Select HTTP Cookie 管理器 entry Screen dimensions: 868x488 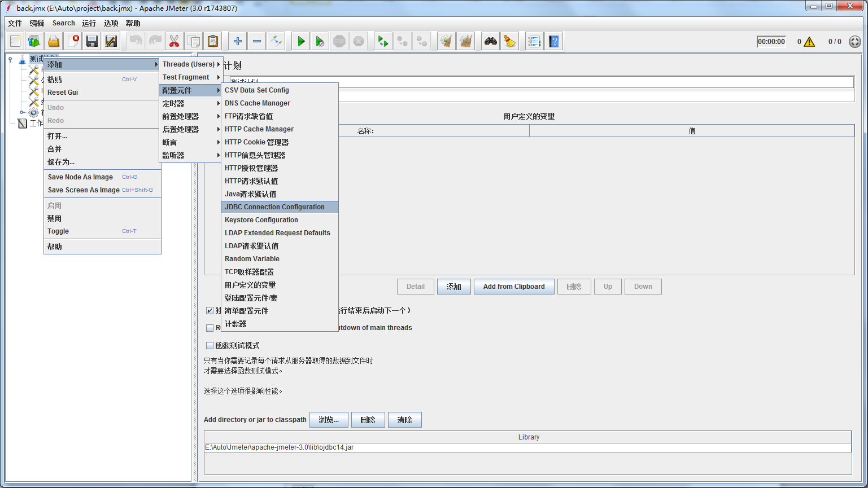[280, 142]
